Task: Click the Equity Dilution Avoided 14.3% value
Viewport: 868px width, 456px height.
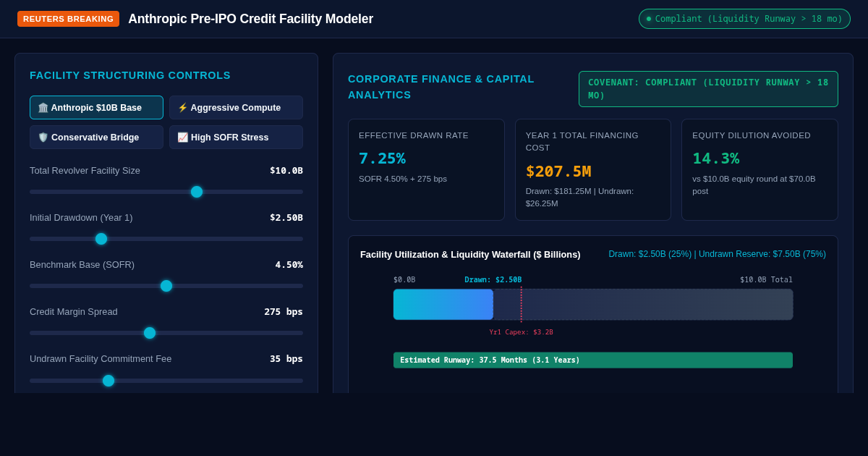Action: coord(716,158)
